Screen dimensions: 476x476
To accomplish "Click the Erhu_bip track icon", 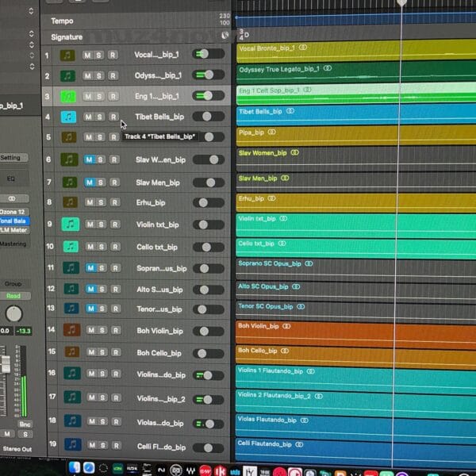I will [x=70, y=202].
